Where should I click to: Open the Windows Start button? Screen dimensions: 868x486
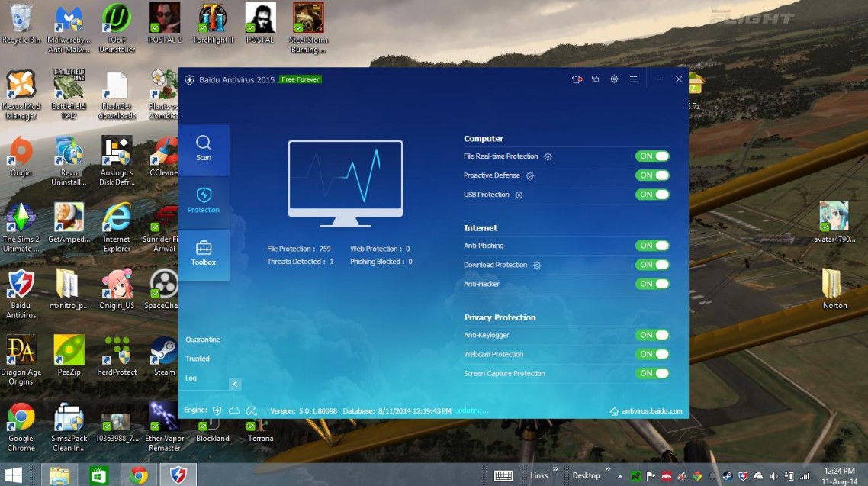[13, 475]
